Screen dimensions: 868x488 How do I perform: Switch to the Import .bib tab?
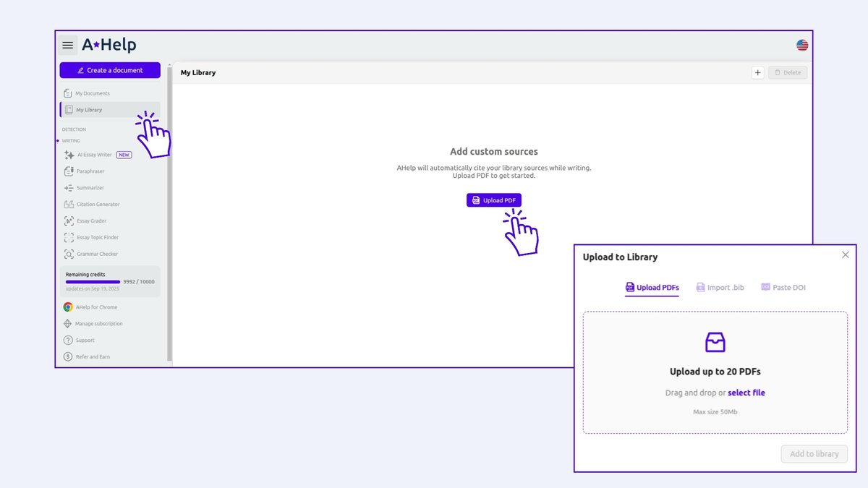pyautogui.click(x=720, y=288)
